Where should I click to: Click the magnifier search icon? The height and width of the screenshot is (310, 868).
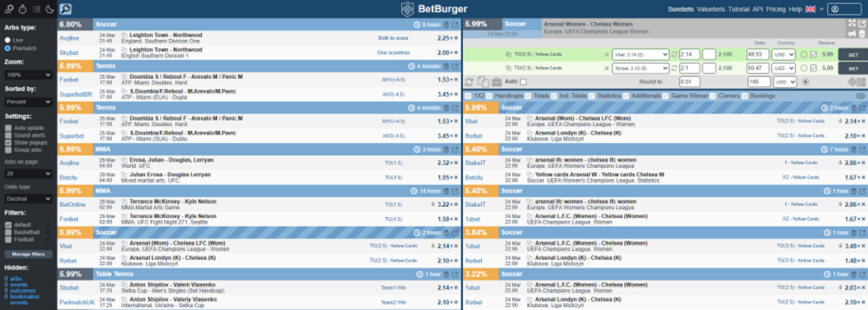(x=65, y=9)
